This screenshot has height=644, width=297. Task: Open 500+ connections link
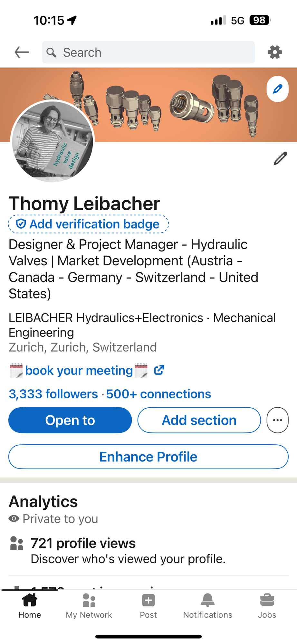(x=159, y=394)
